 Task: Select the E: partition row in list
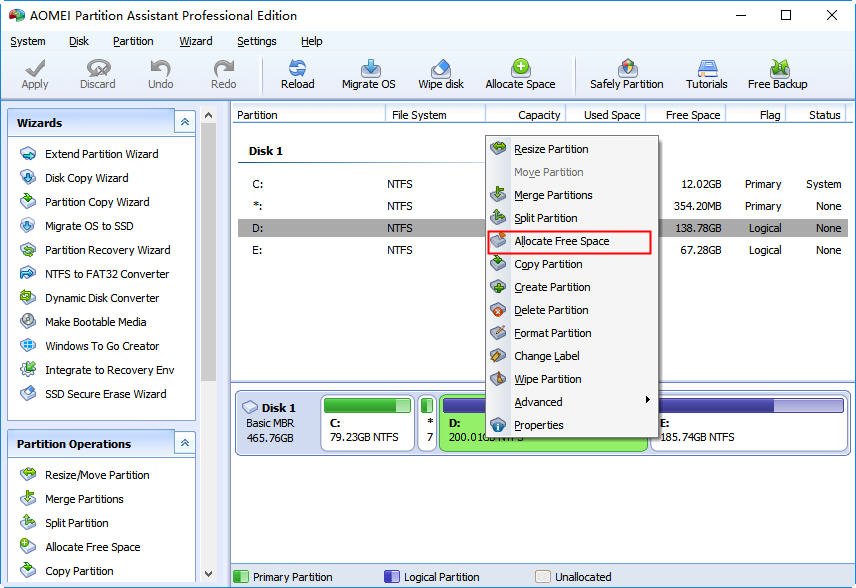(543, 250)
